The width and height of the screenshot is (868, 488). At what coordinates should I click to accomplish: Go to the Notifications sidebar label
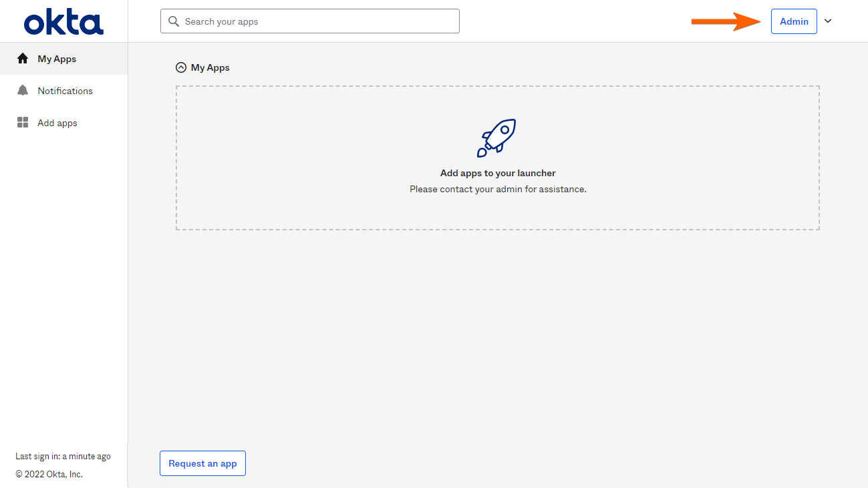[x=65, y=91]
